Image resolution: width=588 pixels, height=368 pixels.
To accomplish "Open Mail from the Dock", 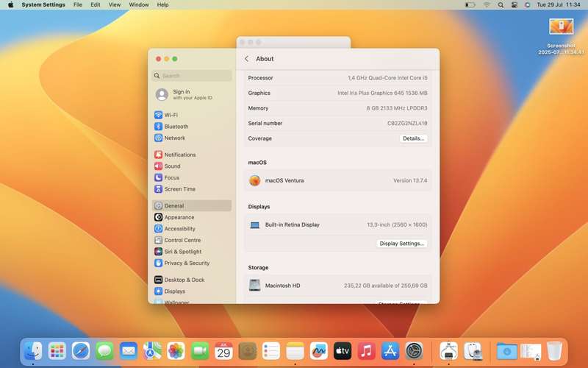I will click(128, 351).
